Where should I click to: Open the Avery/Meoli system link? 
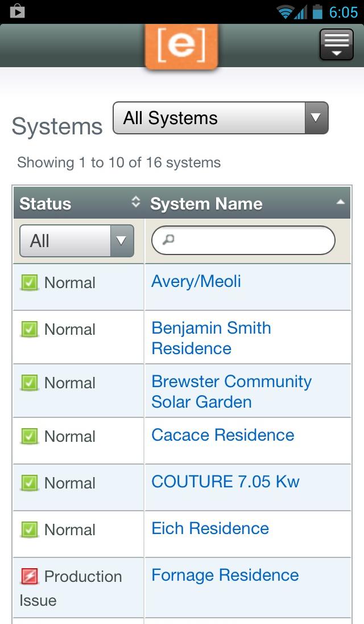pos(196,281)
